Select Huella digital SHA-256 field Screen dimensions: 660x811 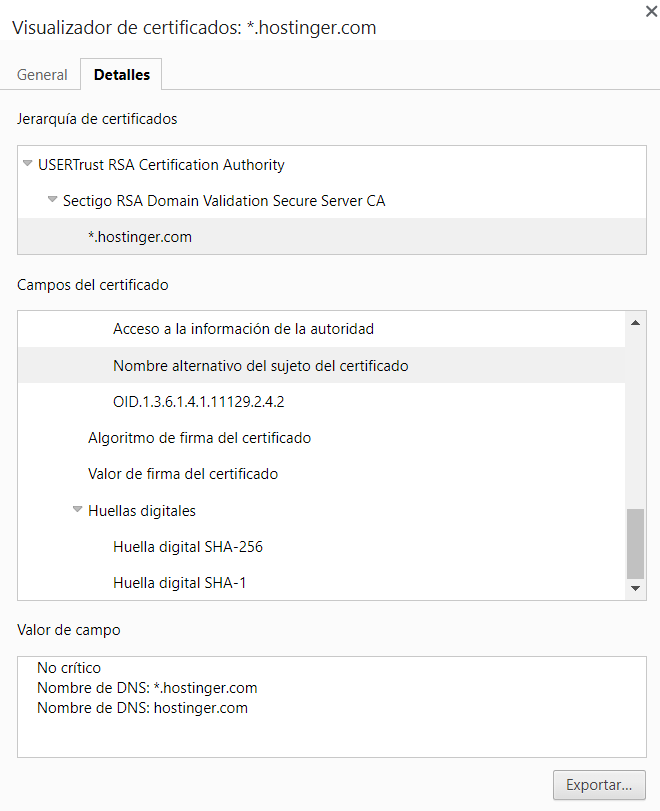188,547
